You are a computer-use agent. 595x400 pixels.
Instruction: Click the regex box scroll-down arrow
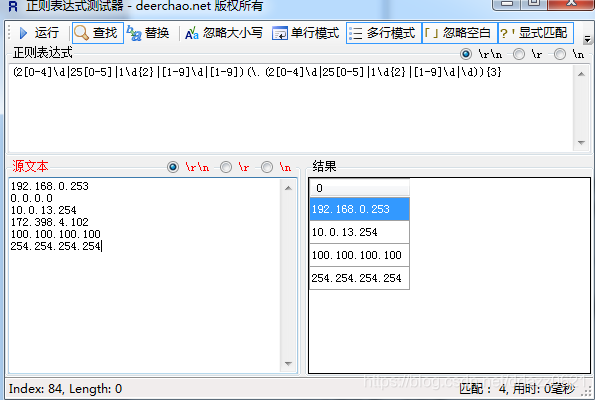(x=581, y=143)
